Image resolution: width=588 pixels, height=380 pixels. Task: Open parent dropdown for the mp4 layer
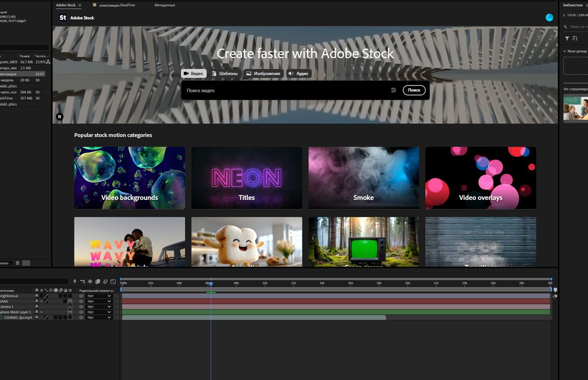[x=100, y=317]
